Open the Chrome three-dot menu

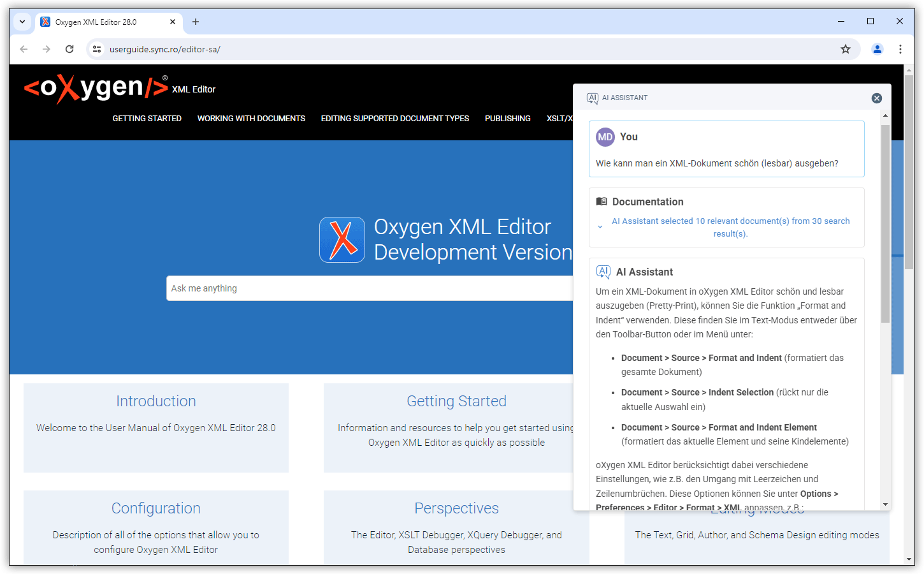[900, 49]
